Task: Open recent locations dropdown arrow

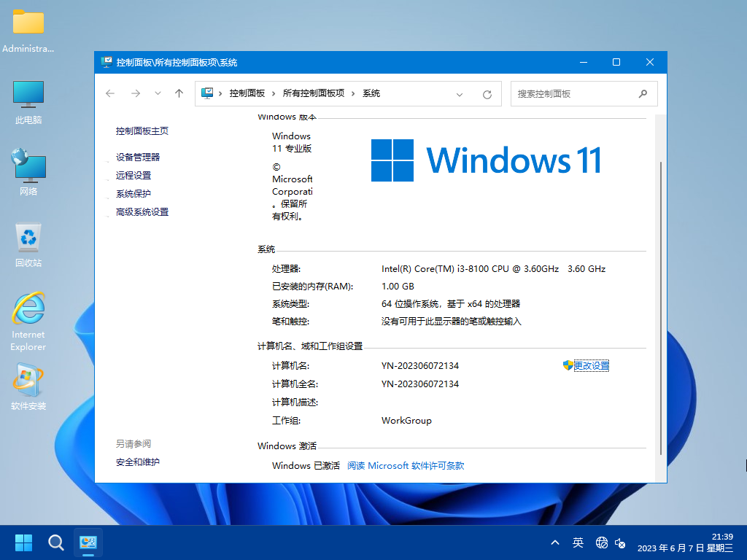Action: click(x=158, y=93)
